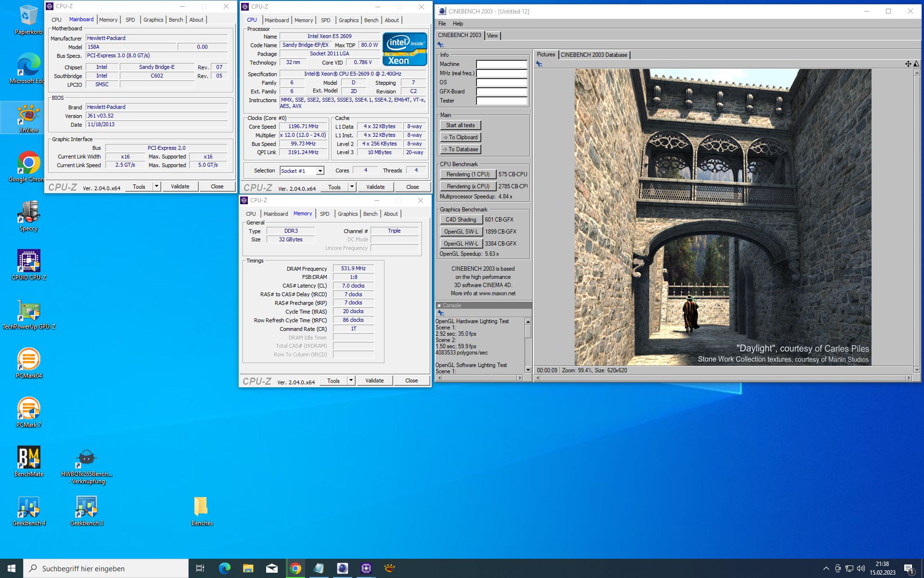Click Close in the Memory CPU-Z window
The width and height of the screenshot is (924, 578).
(x=411, y=381)
